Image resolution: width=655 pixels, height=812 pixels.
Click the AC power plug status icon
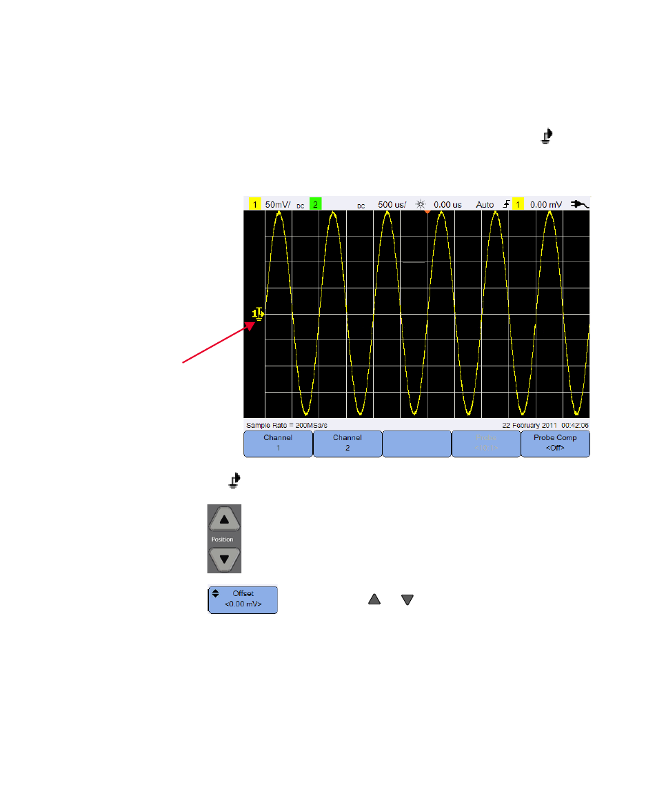click(579, 205)
